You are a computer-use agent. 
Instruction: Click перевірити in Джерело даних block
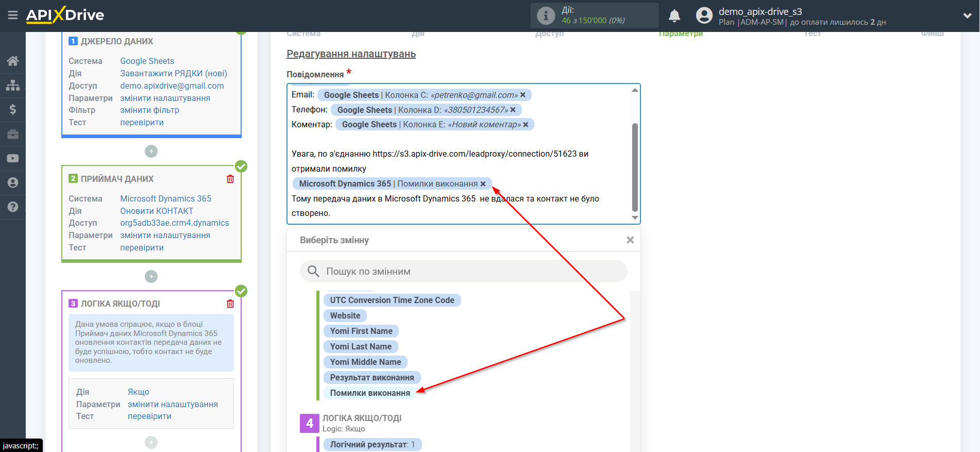pyautogui.click(x=142, y=122)
